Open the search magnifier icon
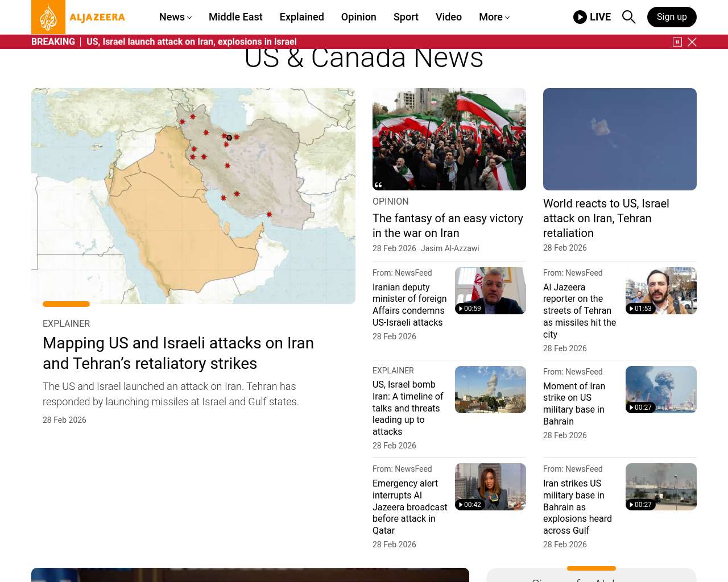 [628, 17]
